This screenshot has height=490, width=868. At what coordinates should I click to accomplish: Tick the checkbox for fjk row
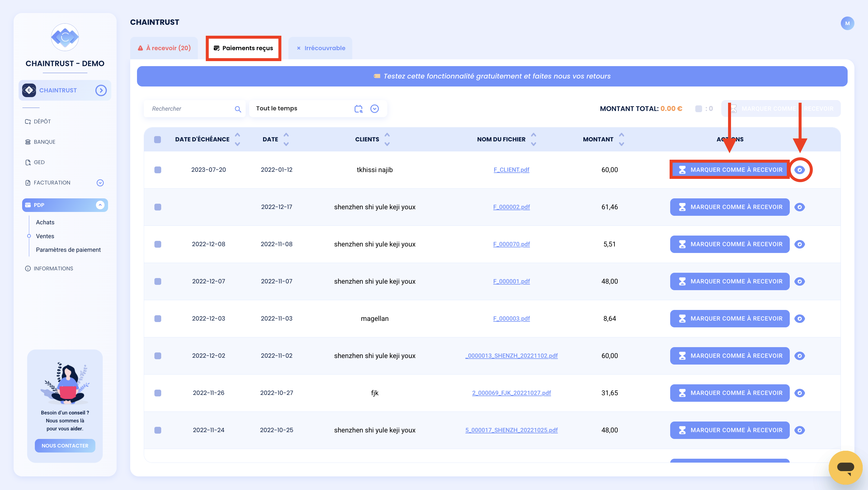click(x=157, y=393)
